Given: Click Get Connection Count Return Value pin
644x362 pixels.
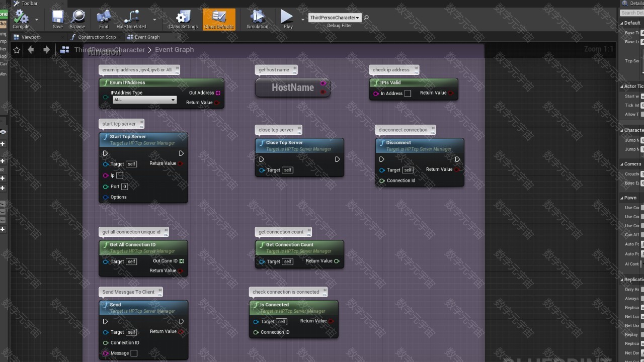Looking at the screenshot, I should click(337, 261).
